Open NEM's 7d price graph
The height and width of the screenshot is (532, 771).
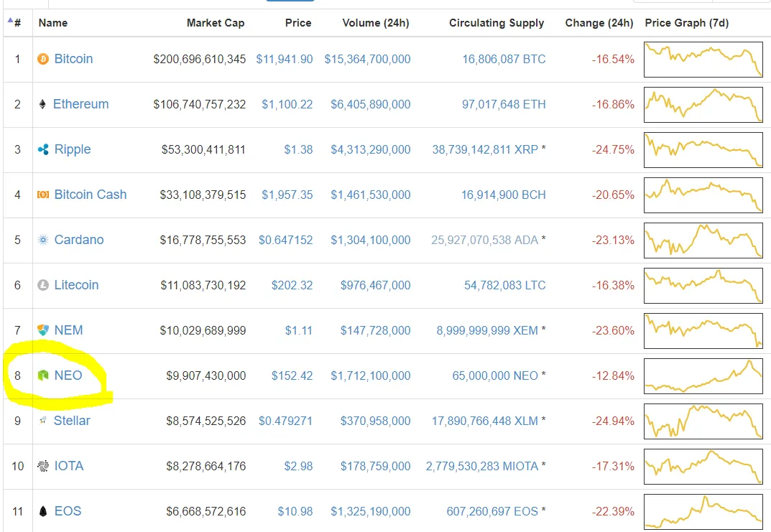[703, 330]
